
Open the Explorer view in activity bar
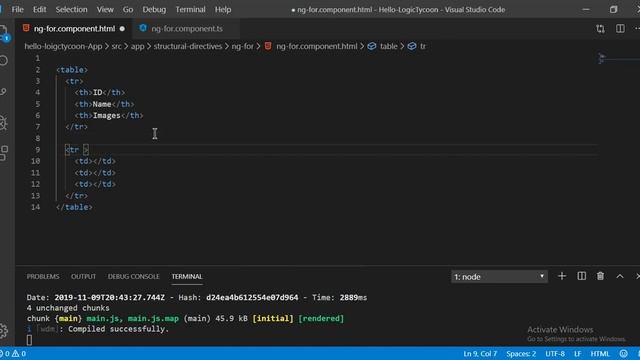click(x=4, y=32)
